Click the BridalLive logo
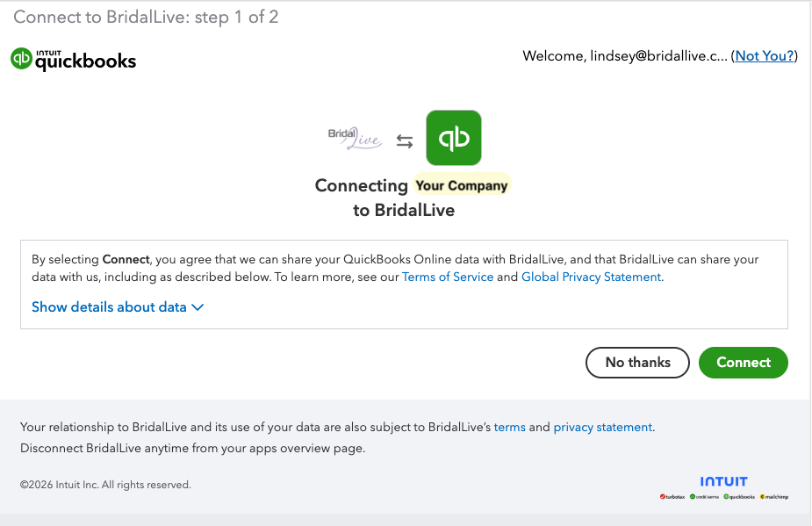The image size is (812, 526). point(355,139)
